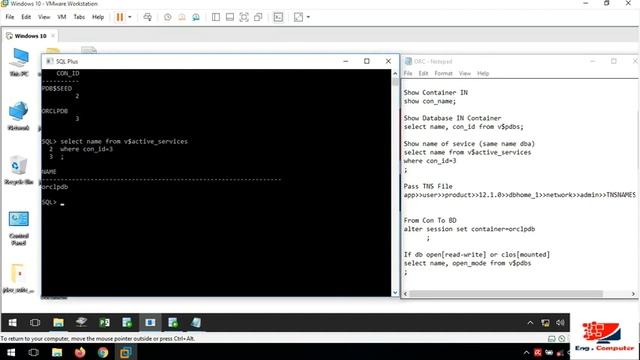Send Ctrl+Alt+Del to the guest
The width and height of the screenshot is (640, 360).
coord(148,17)
